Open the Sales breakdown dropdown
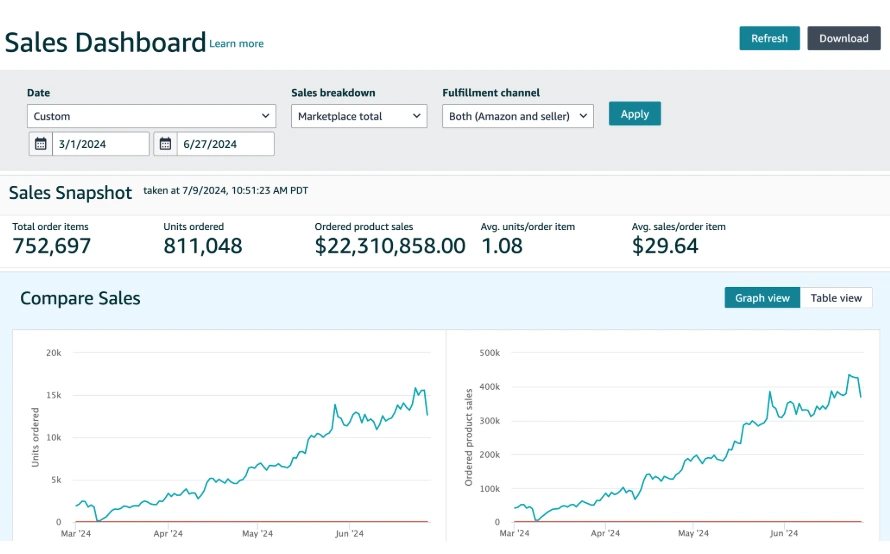This screenshot has height=554, width=890. click(x=360, y=116)
